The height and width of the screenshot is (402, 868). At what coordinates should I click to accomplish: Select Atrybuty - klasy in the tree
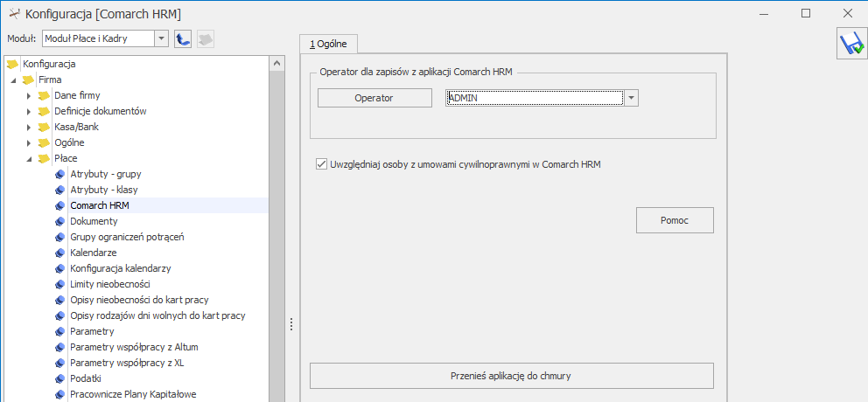pos(103,190)
